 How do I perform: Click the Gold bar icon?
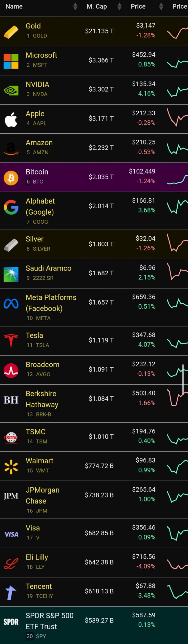coord(11,32)
